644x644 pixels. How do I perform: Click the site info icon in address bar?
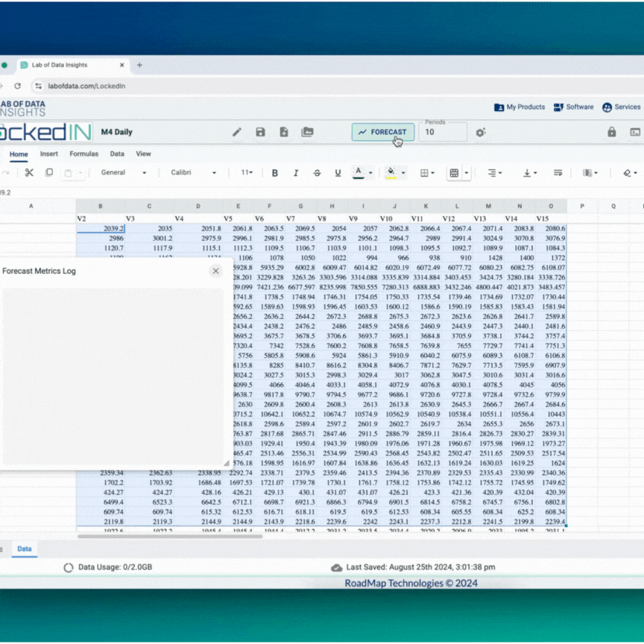pos(38,86)
